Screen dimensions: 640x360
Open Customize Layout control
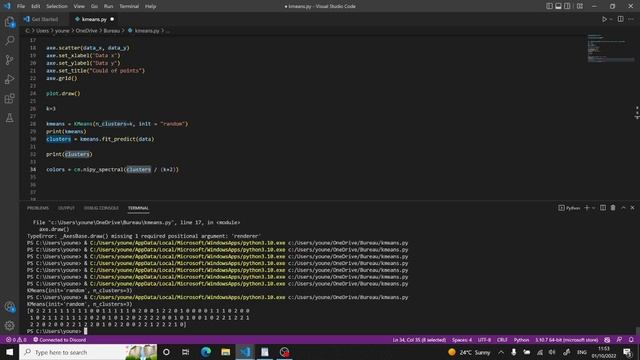(x=580, y=6)
